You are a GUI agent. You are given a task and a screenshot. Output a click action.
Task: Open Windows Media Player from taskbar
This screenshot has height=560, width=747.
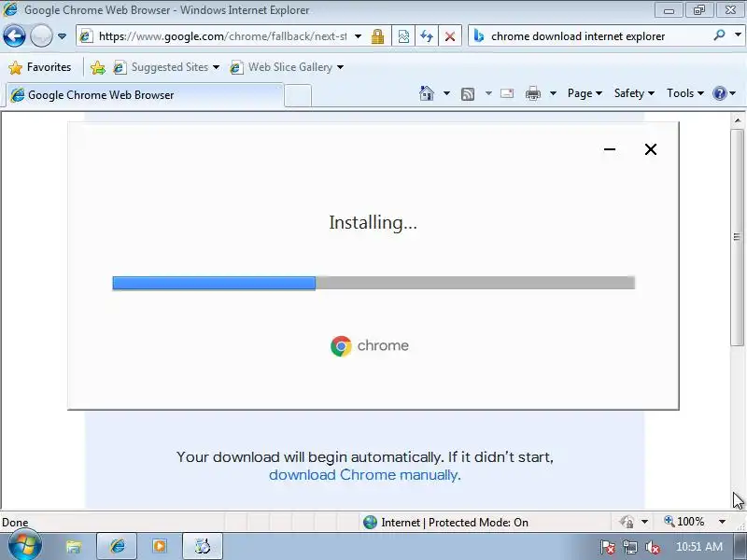click(x=160, y=546)
